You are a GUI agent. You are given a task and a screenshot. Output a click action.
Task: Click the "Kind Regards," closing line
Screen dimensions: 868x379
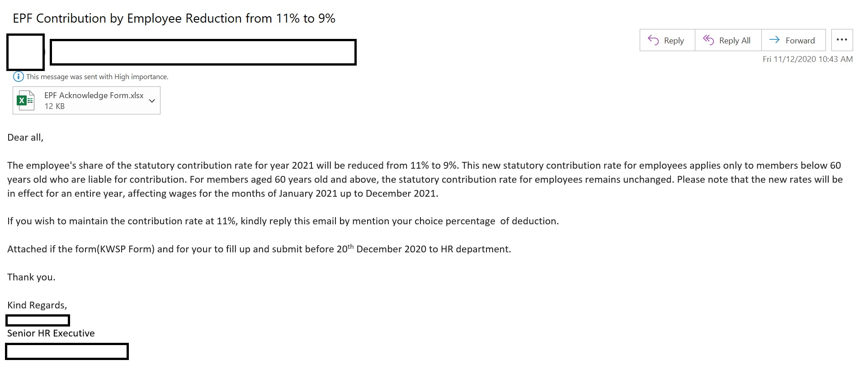(x=37, y=305)
